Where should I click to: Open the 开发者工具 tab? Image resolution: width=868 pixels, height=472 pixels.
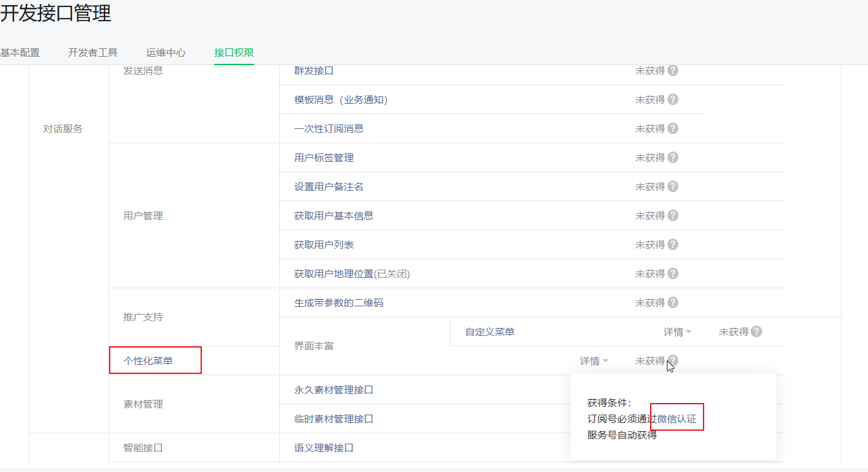click(x=93, y=53)
